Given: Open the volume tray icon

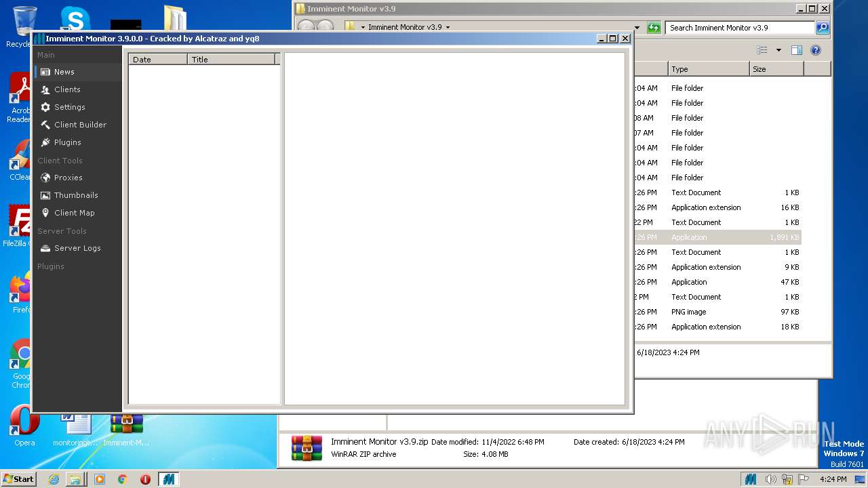Looking at the screenshot, I should 770,479.
